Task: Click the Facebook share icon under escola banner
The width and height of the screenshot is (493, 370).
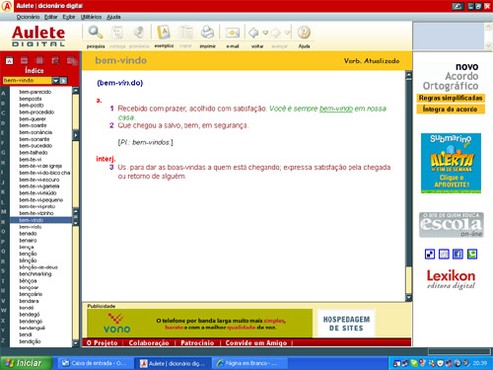Action: point(458,254)
